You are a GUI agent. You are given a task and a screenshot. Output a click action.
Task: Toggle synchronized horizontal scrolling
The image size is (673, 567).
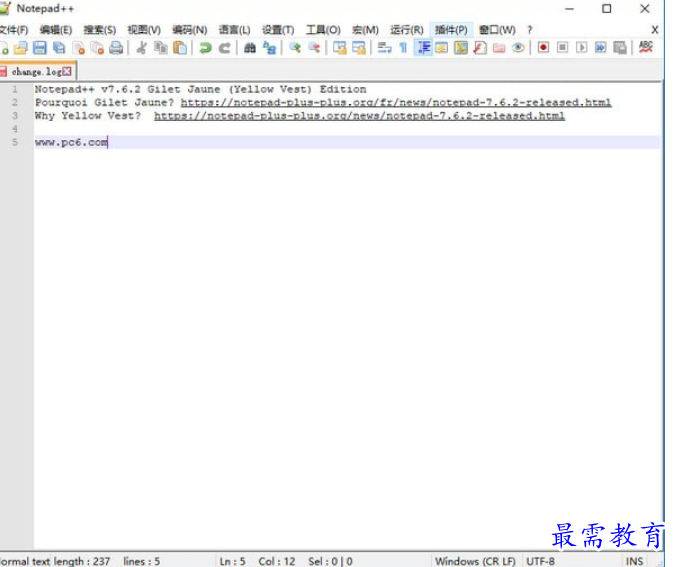tap(359, 48)
